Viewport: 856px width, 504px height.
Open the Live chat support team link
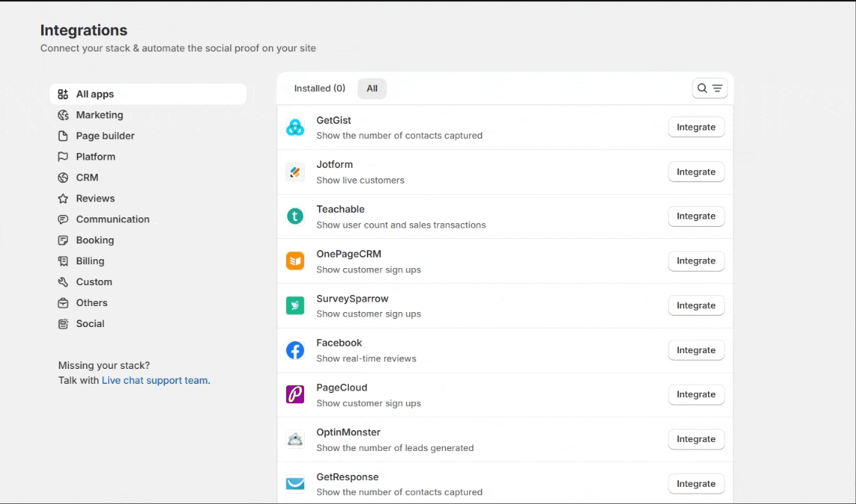[x=155, y=380]
